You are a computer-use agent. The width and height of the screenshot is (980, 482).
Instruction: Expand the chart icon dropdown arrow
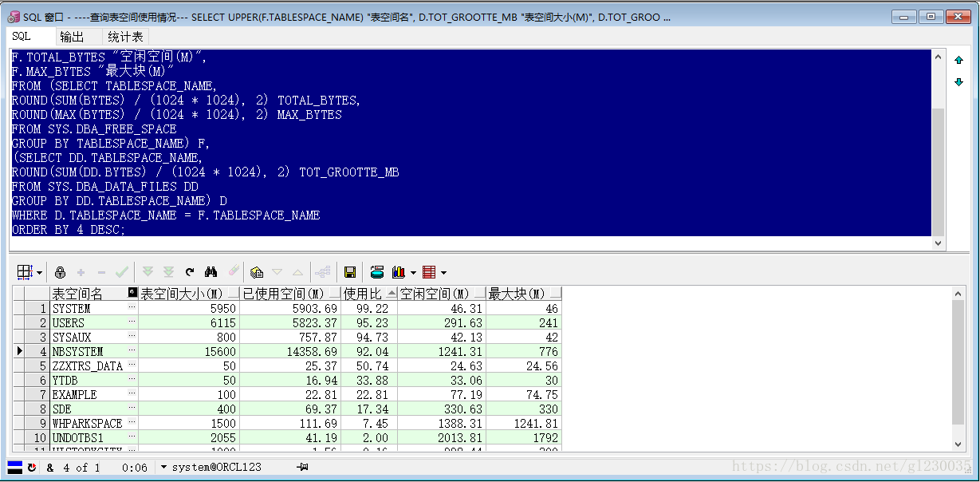click(413, 272)
